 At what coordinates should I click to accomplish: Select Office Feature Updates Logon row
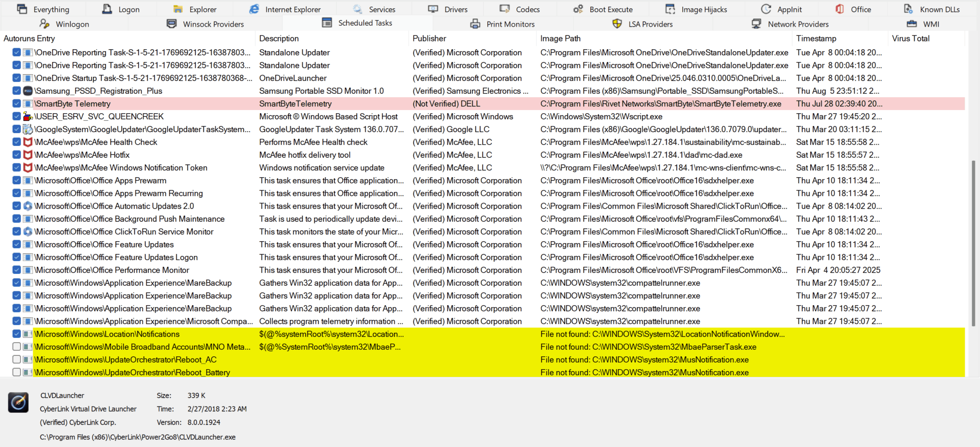[x=483, y=257]
